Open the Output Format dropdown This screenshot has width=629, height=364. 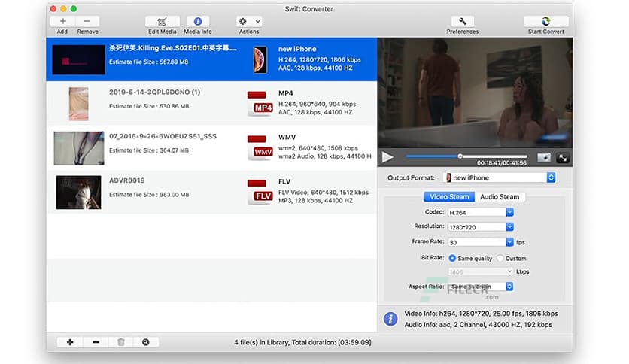click(x=500, y=177)
